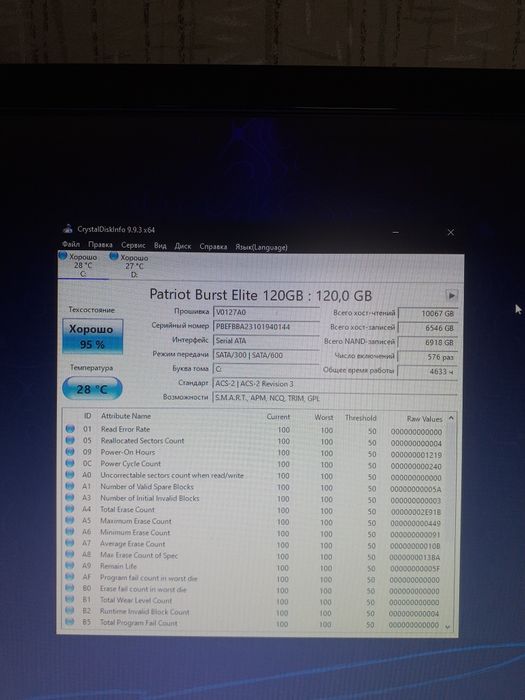Select the Reallocated Sectors Count attribute name

[x=142, y=441]
